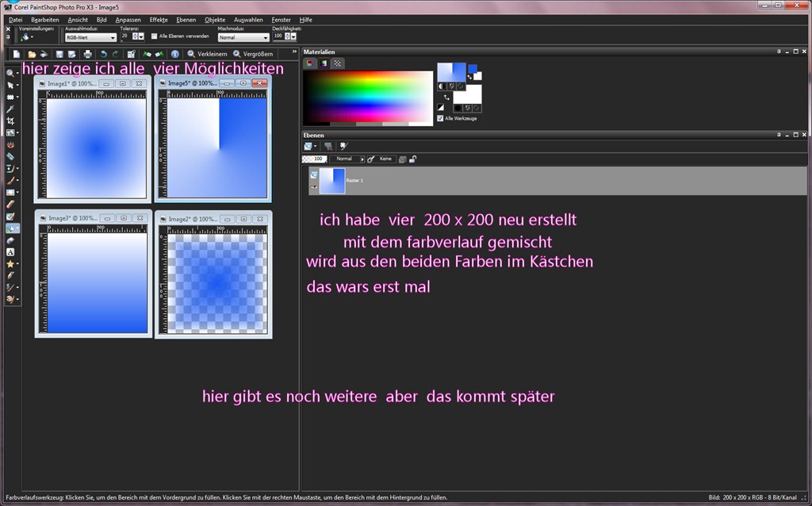
Task: Click the small blue foreground color box
Action: (x=473, y=68)
